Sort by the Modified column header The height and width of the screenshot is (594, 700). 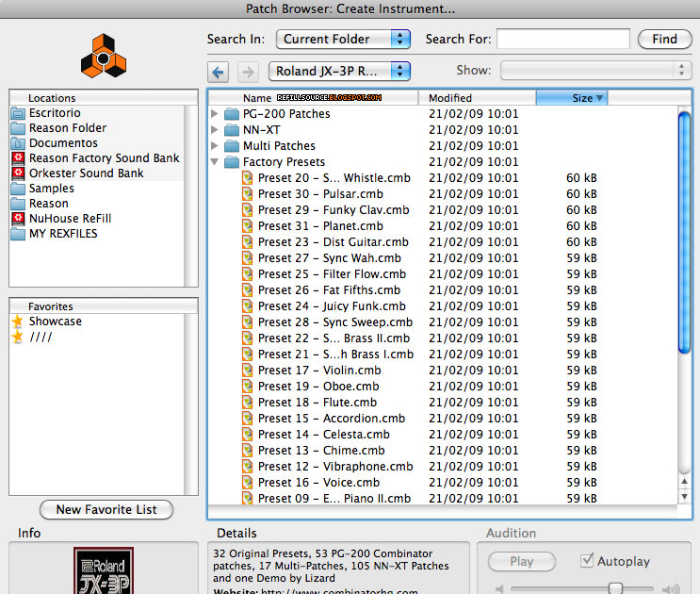pos(478,98)
